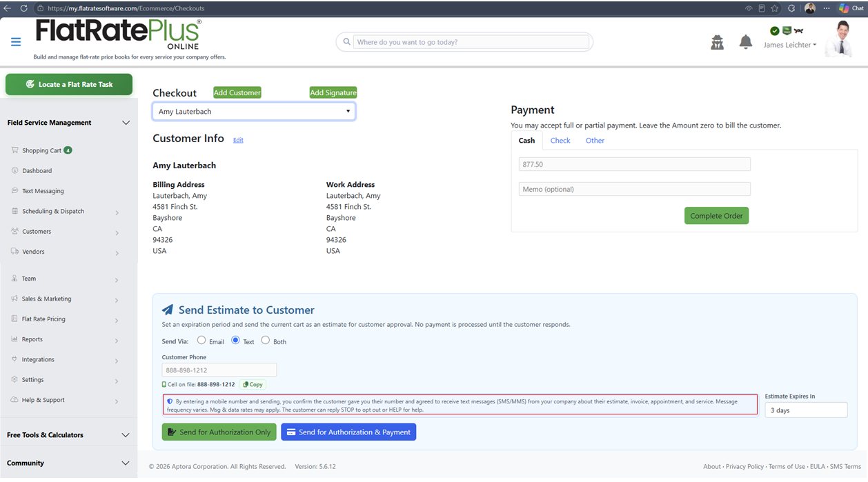The width and height of the screenshot is (868, 482).
Task: Click the Team sidebar icon
Action: (x=15, y=279)
